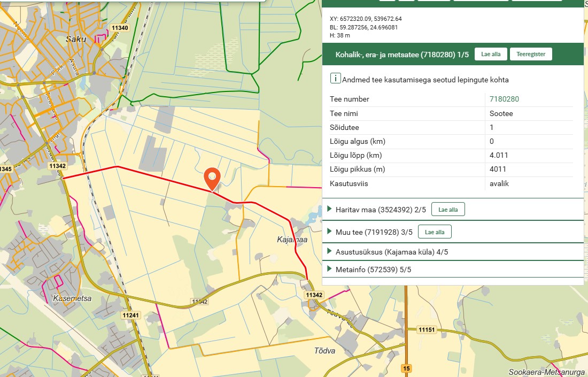Collapse the Kohalik-, era- ja metsatee header

(x=401, y=55)
